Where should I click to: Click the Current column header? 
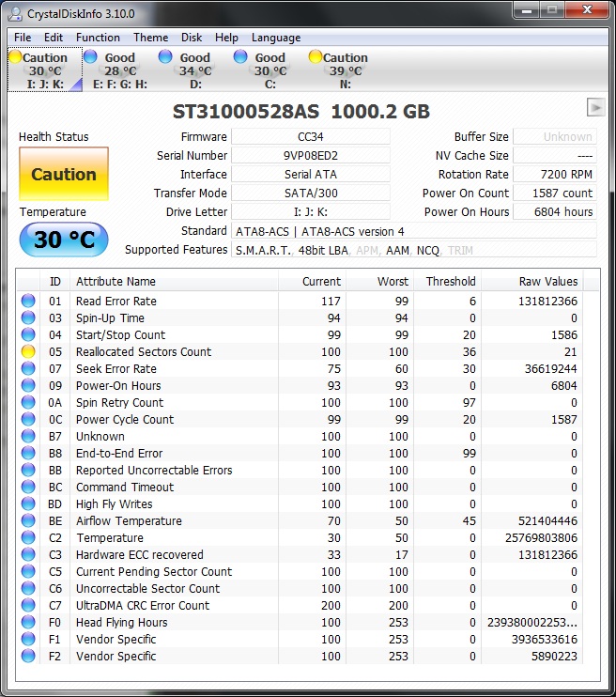click(x=312, y=282)
